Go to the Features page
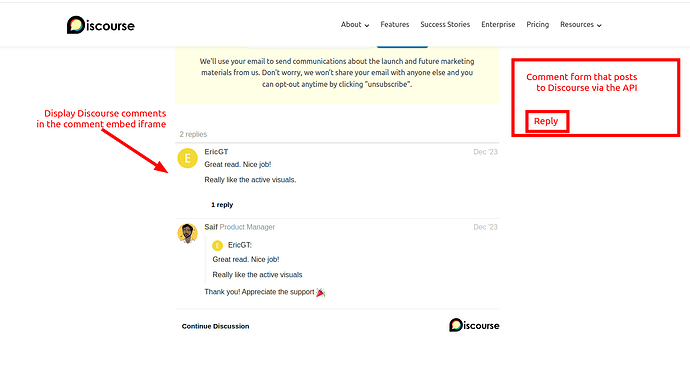This screenshot has height=369, width=690. coord(395,25)
